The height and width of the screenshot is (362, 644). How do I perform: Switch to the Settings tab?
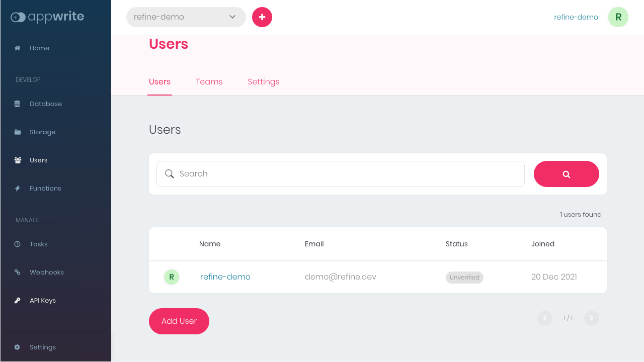(x=263, y=82)
